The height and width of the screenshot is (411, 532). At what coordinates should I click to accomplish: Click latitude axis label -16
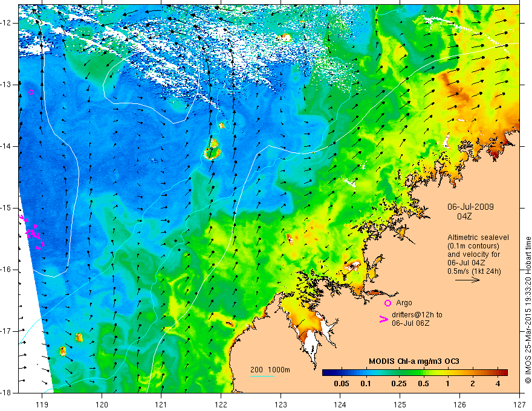pos(7,270)
